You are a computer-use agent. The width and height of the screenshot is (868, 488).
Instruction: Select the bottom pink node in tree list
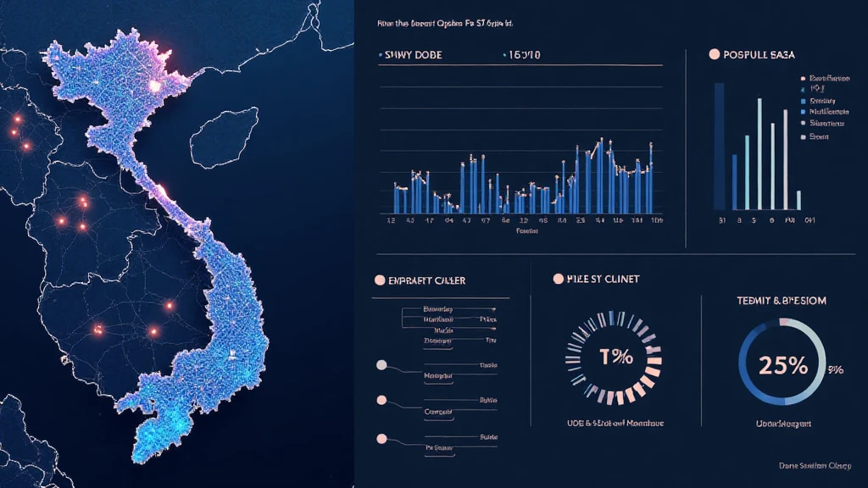(x=381, y=439)
